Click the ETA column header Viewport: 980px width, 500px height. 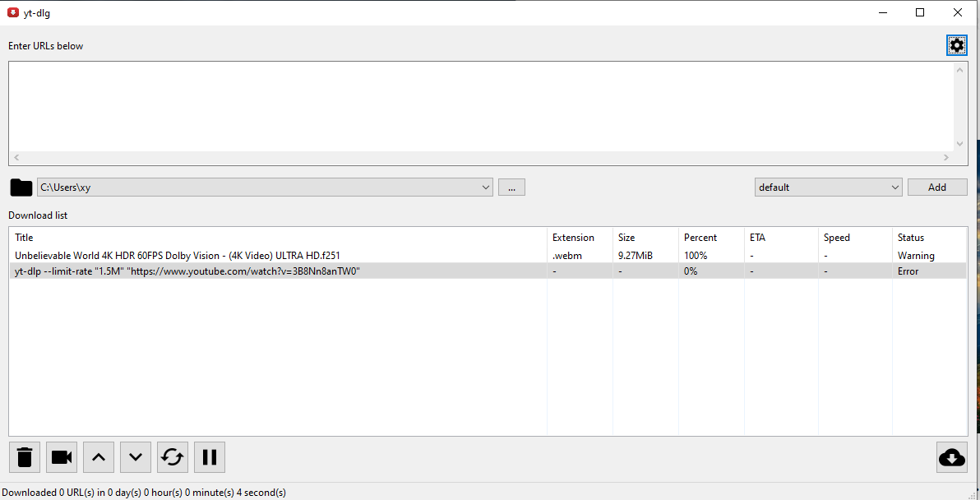tap(780, 238)
